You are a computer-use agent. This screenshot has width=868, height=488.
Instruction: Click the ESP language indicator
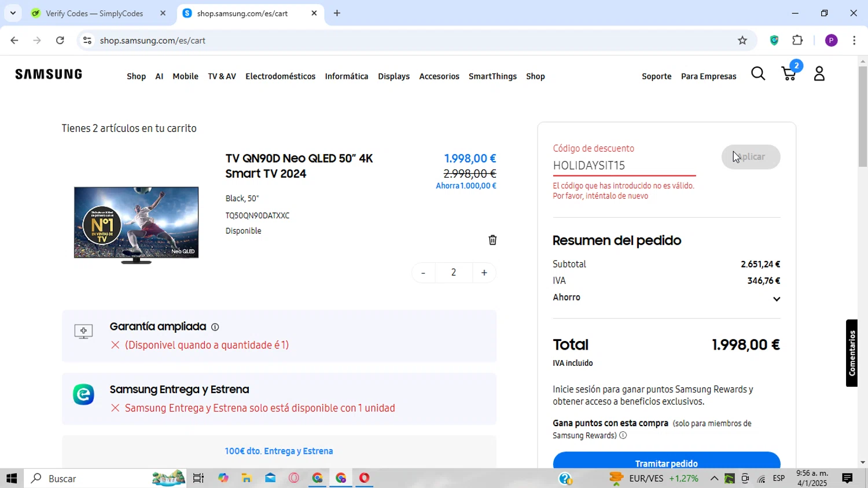click(779, 479)
